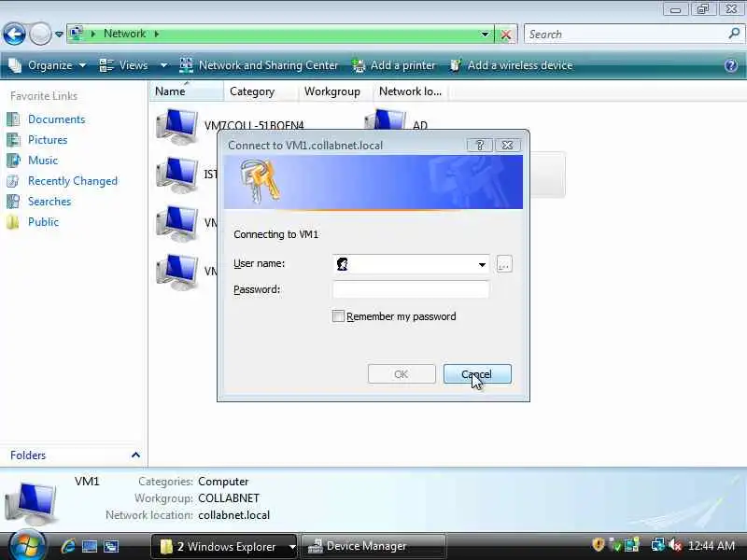Expand the Views dropdown arrow
The width and height of the screenshot is (747, 560).
click(163, 65)
